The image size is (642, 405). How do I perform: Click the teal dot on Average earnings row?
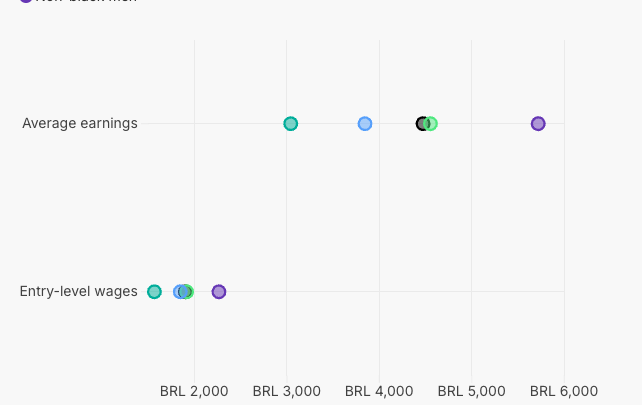point(291,124)
